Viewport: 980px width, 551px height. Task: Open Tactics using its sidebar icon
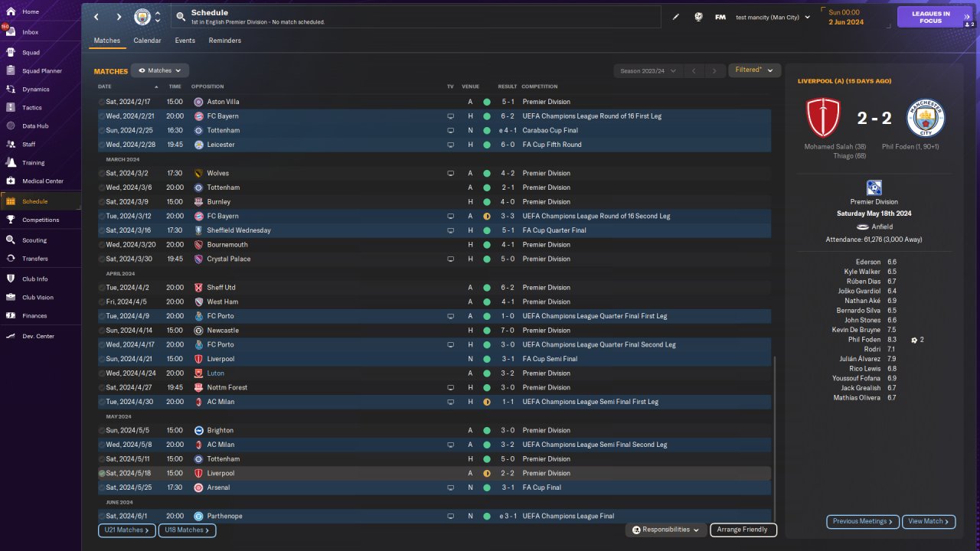[x=11, y=108]
